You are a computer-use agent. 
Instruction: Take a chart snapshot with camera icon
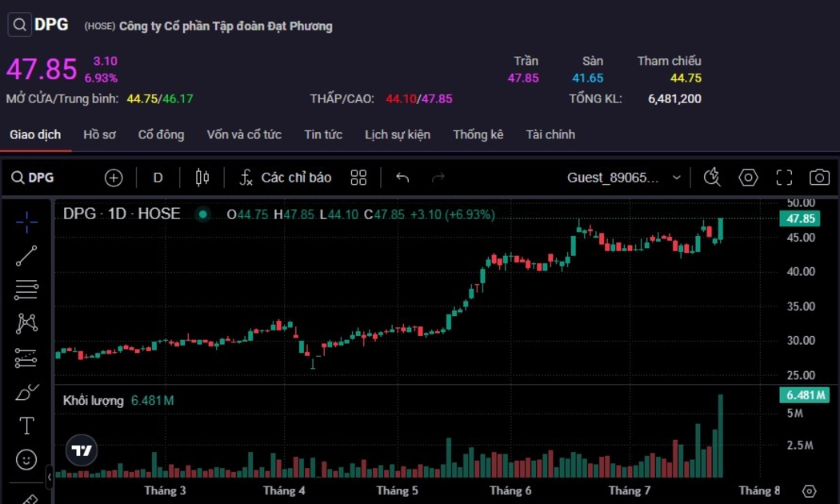pos(818,178)
